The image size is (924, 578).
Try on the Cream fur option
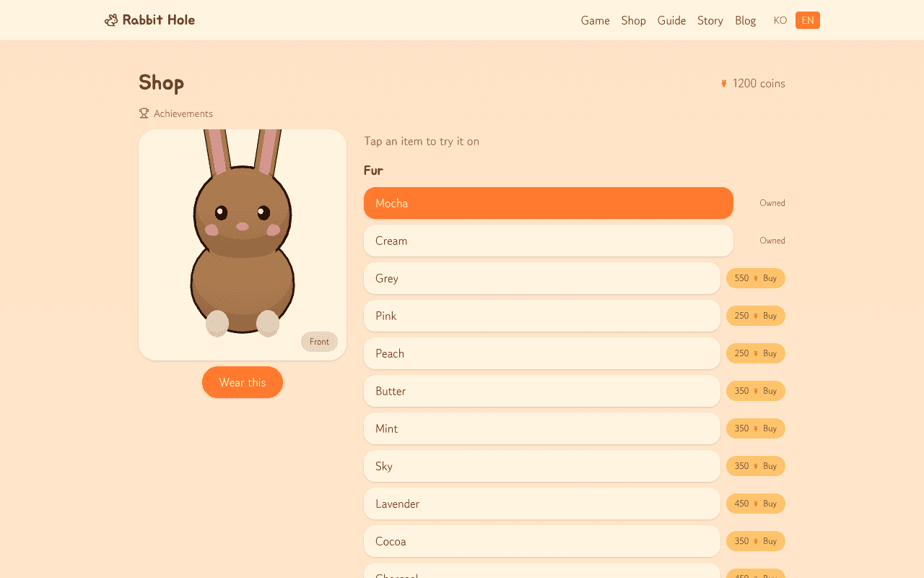(x=549, y=241)
